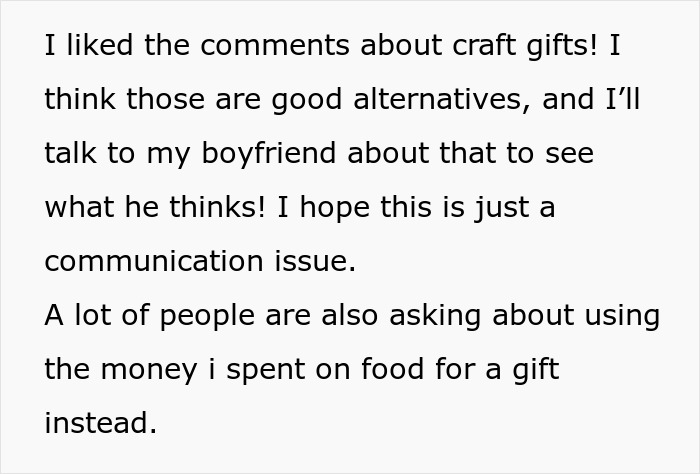Click the word "using"

[x=622, y=317]
